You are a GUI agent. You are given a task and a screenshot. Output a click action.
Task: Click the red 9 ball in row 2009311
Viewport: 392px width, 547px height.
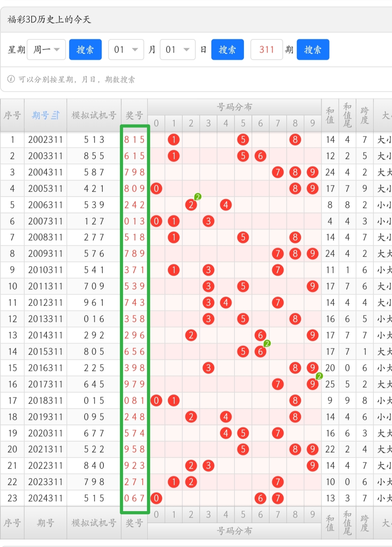(313, 254)
